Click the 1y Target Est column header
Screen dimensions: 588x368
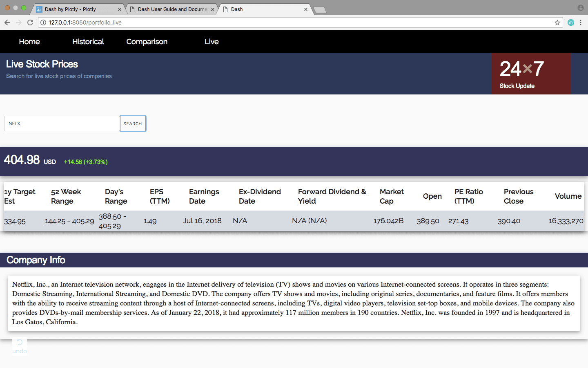pos(20,196)
